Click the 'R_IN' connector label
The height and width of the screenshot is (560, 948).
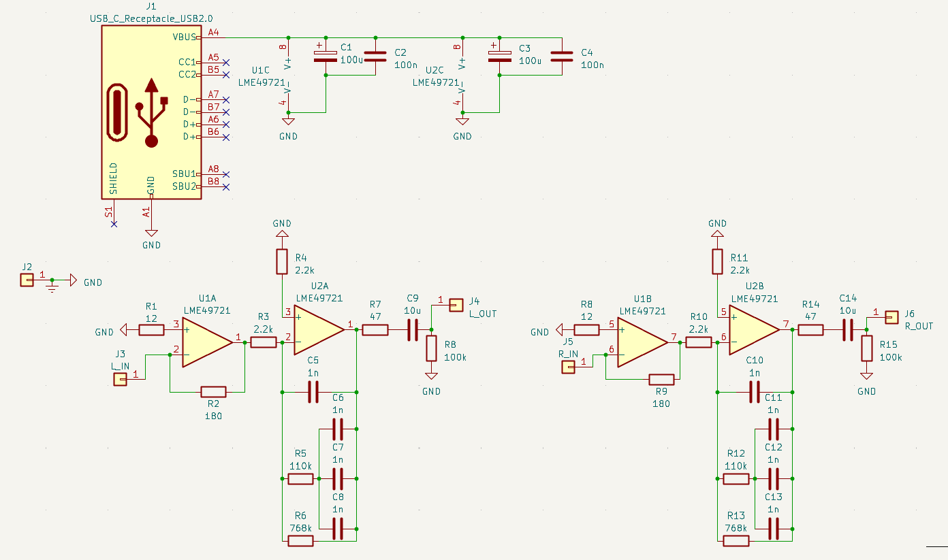(x=568, y=354)
